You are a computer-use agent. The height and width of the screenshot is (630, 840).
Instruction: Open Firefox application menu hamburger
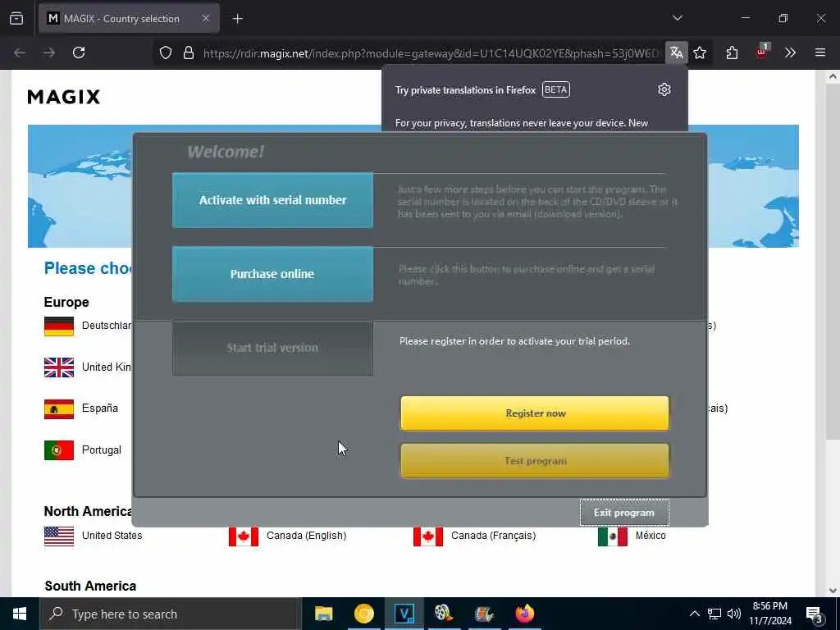pos(820,52)
